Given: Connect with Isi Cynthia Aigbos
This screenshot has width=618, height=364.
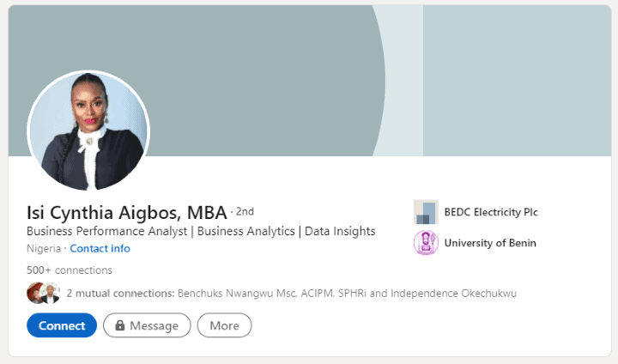Looking at the screenshot, I should coord(62,325).
